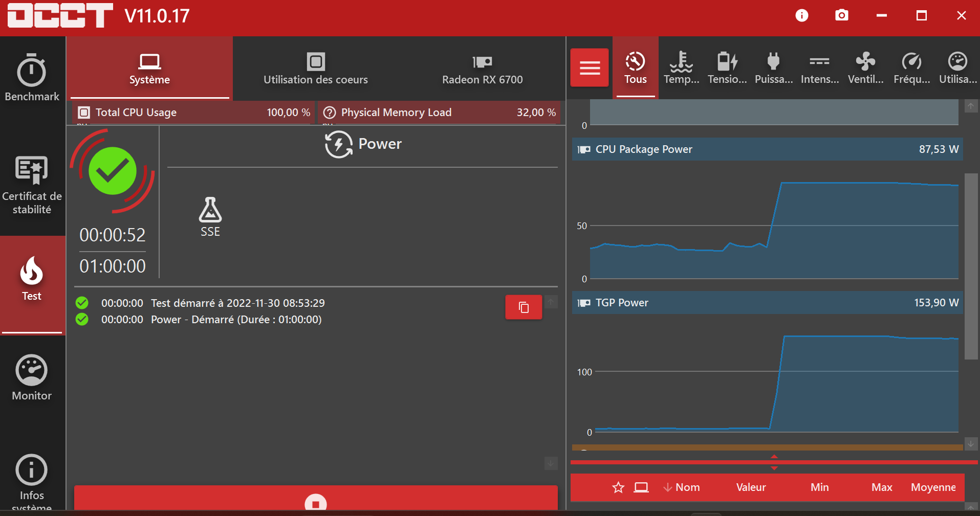Open the Monitor gauge section
Viewport: 980px width, 516px height.
[x=32, y=377]
